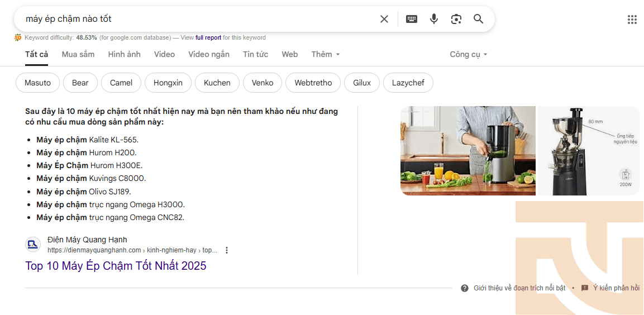Open the Video results tab
644x315 pixels.
pos(164,54)
